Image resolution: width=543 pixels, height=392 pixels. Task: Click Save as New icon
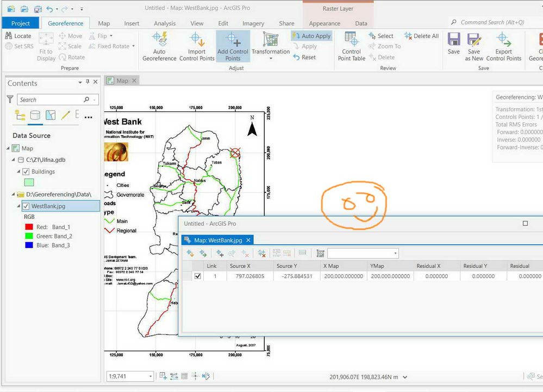click(474, 39)
